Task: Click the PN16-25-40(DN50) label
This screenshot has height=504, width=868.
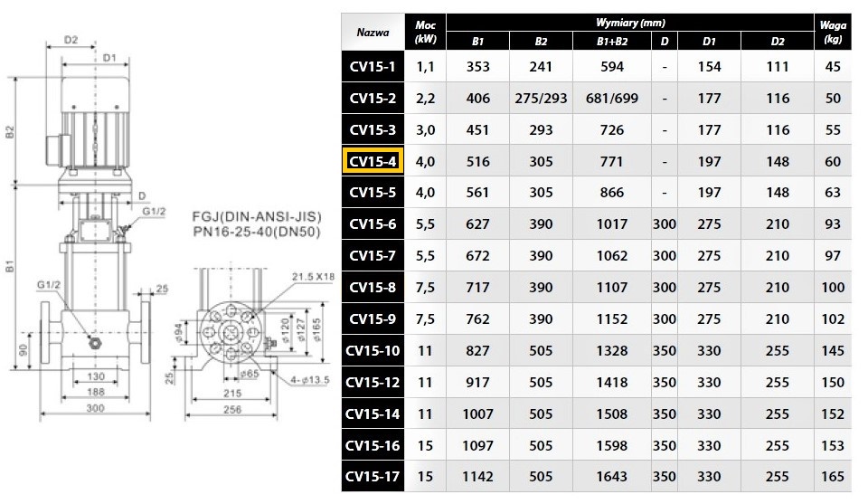Action: [257, 232]
